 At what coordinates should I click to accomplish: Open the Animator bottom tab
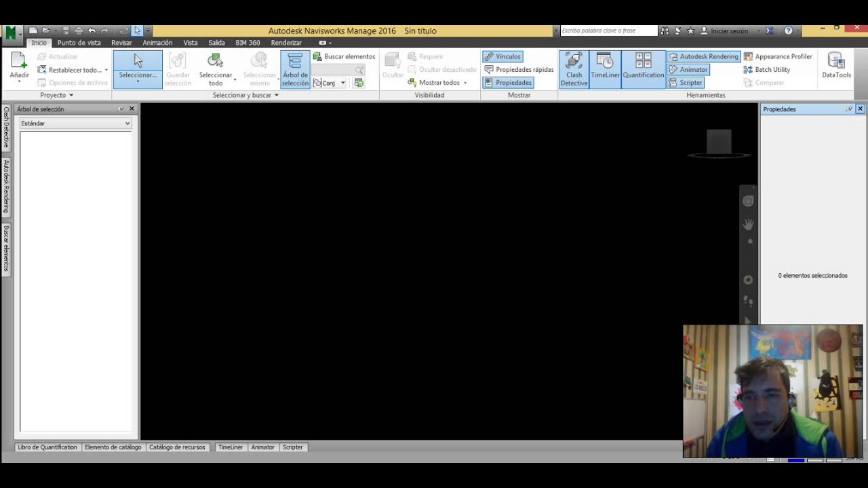[x=262, y=447]
